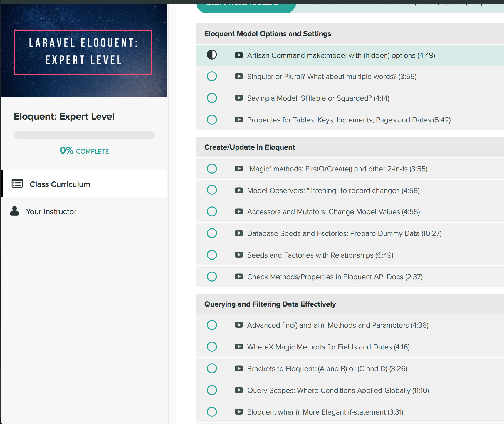Click the Eloquent: Expert Level course title
Viewport: 504px width, 424px height.
point(64,116)
